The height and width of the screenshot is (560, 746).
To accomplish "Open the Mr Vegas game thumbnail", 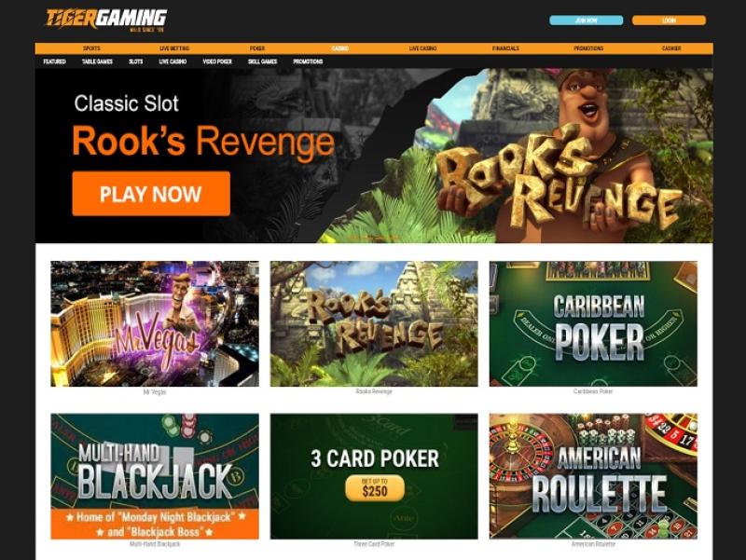I will click(155, 323).
